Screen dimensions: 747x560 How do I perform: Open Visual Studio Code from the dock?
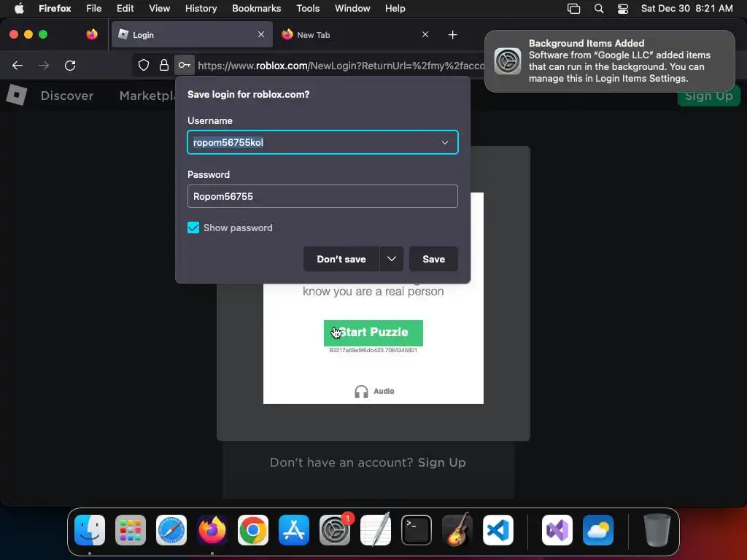click(498, 530)
